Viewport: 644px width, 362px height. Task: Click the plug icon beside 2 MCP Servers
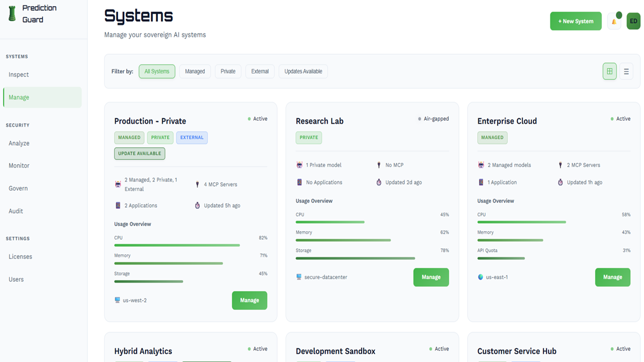pyautogui.click(x=560, y=165)
